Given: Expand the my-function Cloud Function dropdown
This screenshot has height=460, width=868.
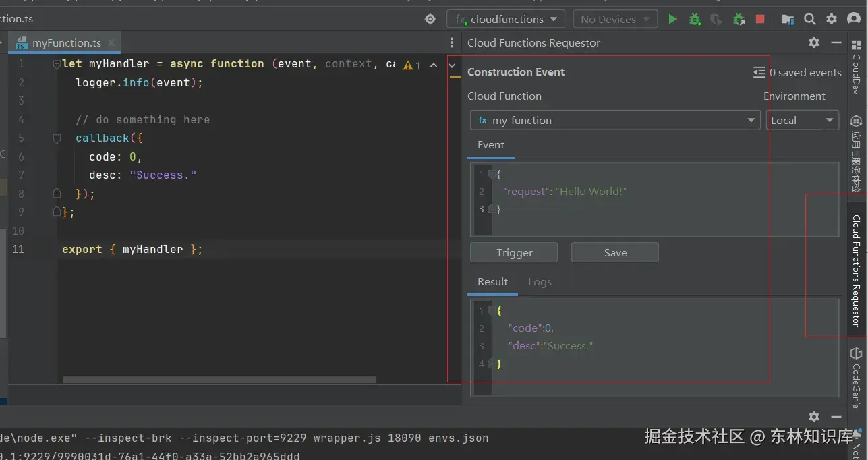Looking at the screenshot, I should [x=615, y=121].
